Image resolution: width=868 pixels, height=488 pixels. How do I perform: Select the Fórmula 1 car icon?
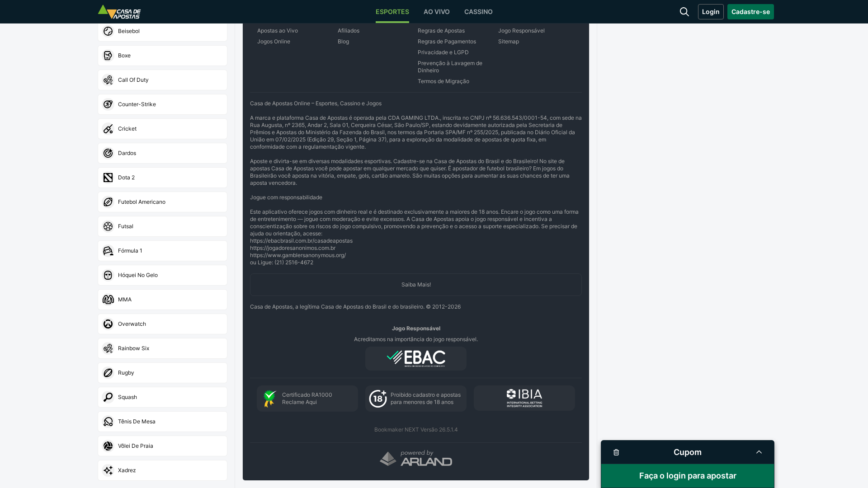coord(108,251)
